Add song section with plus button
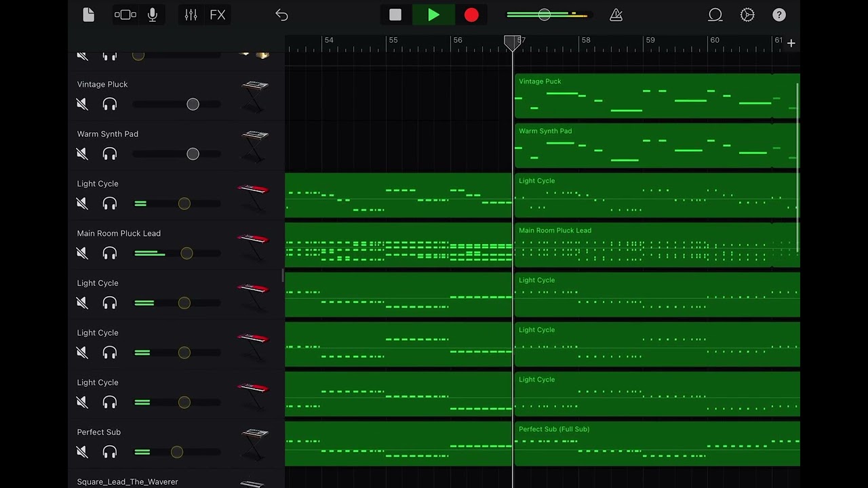 pos(791,43)
